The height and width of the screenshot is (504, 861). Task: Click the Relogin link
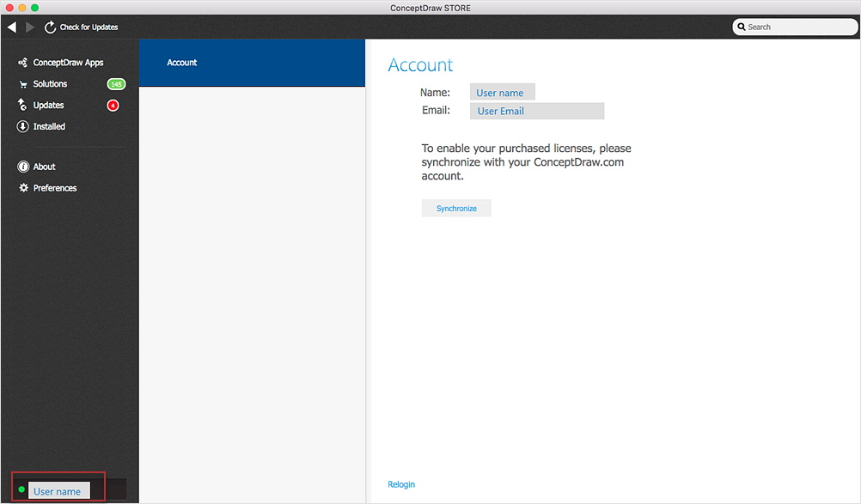[x=401, y=484]
